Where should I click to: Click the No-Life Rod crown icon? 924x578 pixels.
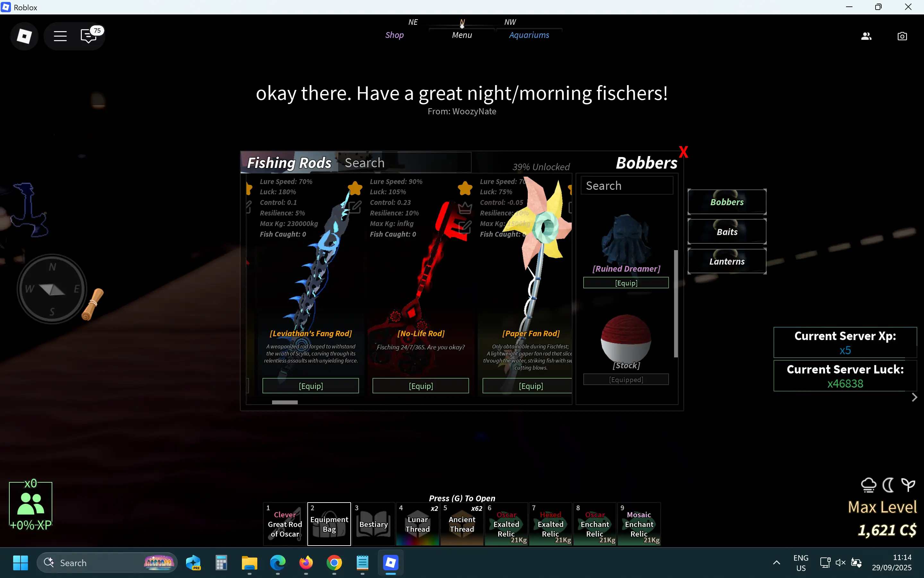465,207
